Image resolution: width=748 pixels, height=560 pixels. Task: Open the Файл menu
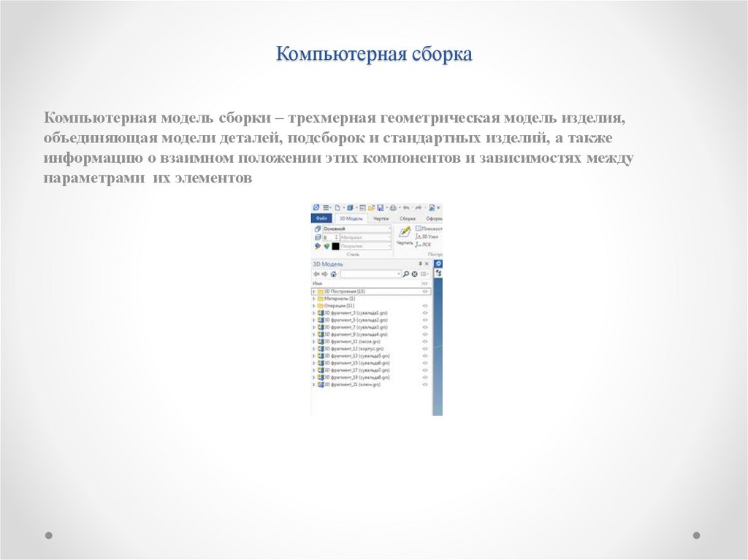(x=321, y=218)
